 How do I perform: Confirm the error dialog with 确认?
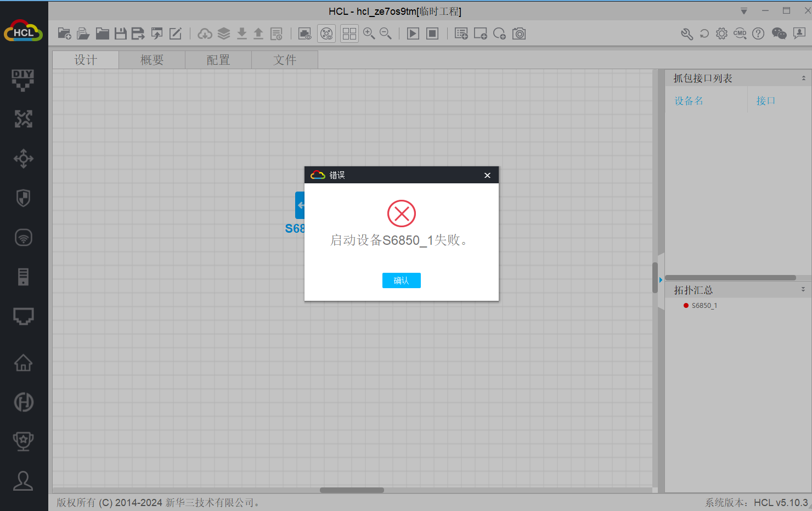pyautogui.click(x=401, y=280)
